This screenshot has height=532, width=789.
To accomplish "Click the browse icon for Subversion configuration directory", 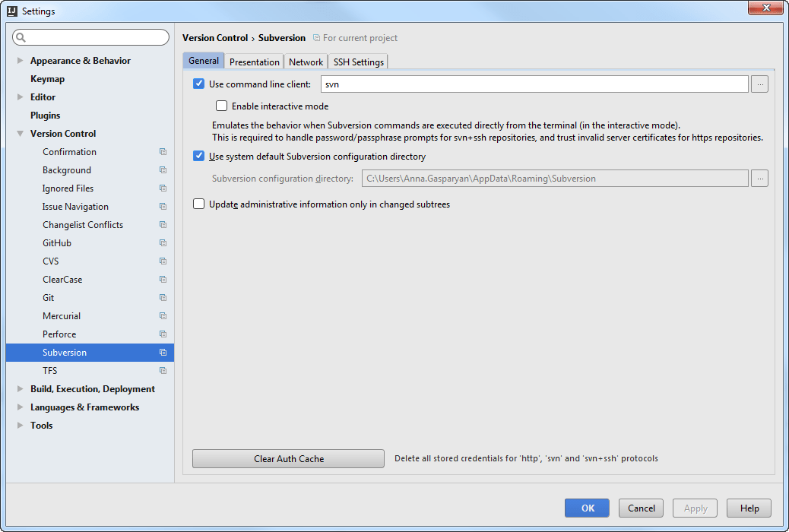I will 759,178.
